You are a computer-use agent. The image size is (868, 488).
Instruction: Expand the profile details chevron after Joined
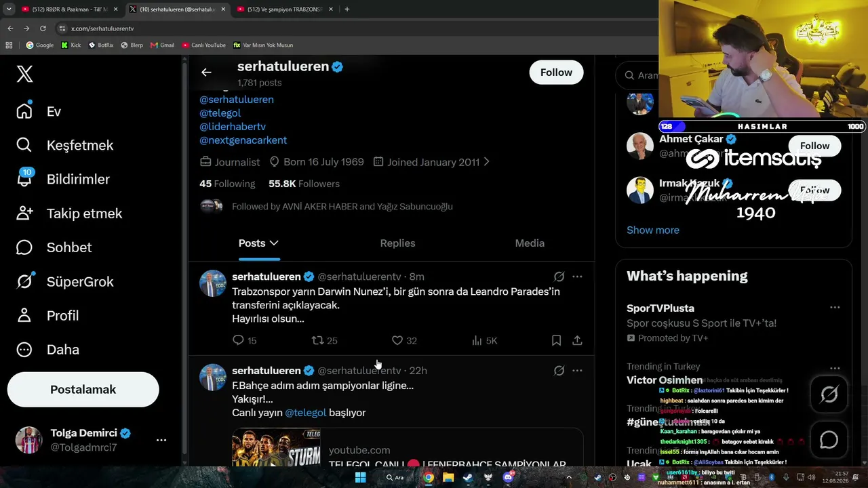(486, 162)
